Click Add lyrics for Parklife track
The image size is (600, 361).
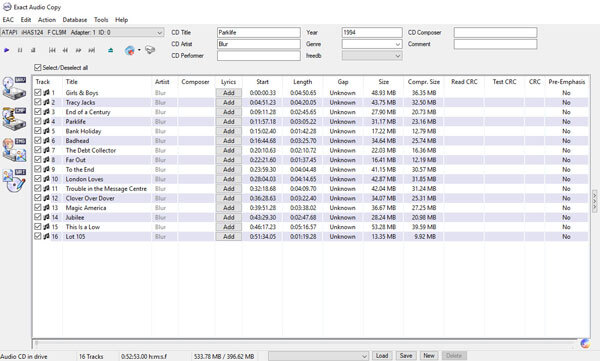pos(228,121)
